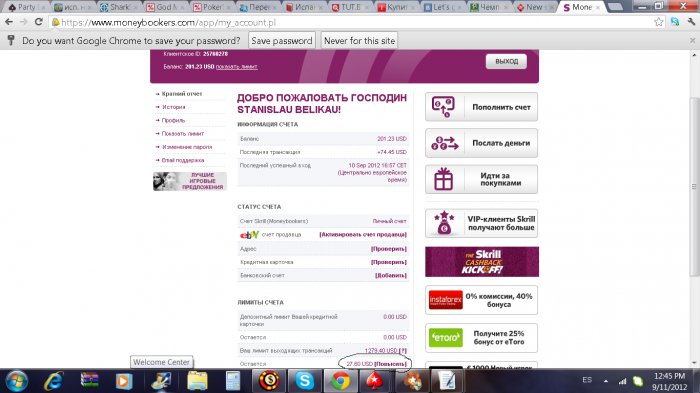Screen dimensions: 700x393
Task: Open the Chrome wrench settings menu
Action: coord(691,21)
